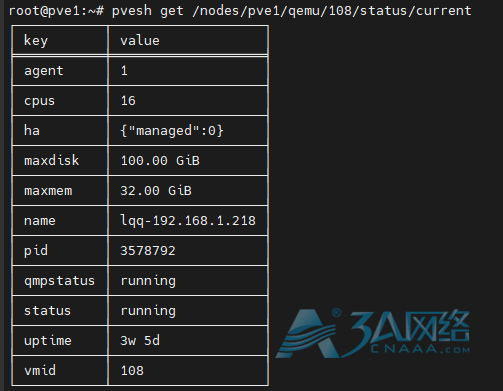Select the pid value 3578792
The width and height of the screenshot is (503, 391).
click(148, 251)
